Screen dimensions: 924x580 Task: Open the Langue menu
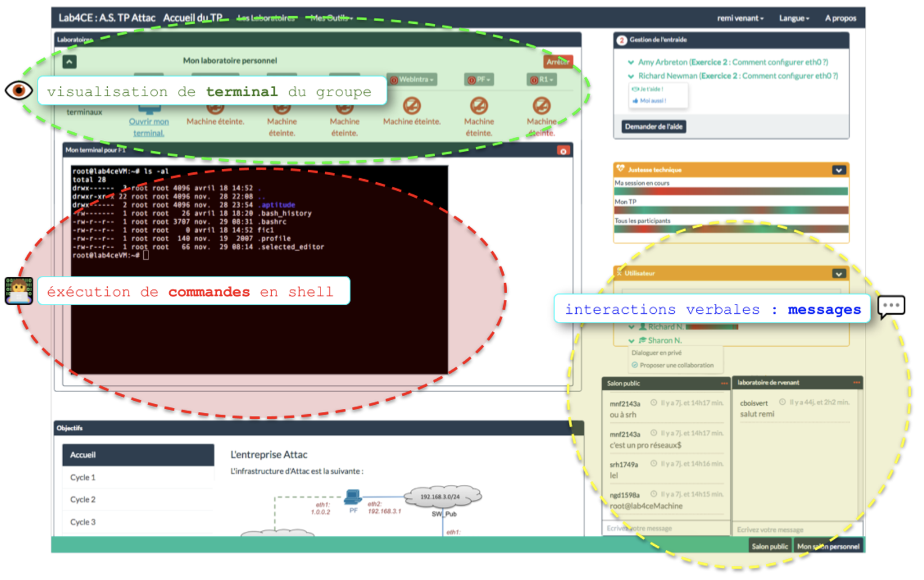794,18
